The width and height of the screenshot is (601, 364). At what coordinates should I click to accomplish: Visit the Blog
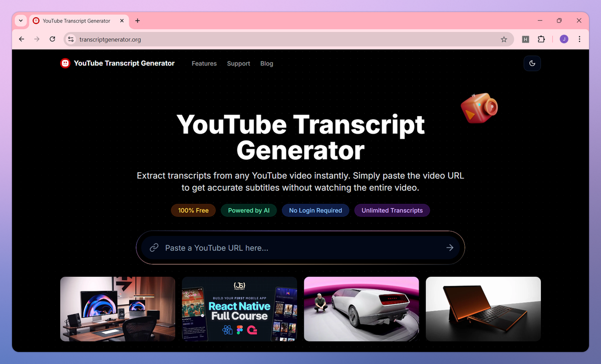pyautogui.click(x=266, y=63)
